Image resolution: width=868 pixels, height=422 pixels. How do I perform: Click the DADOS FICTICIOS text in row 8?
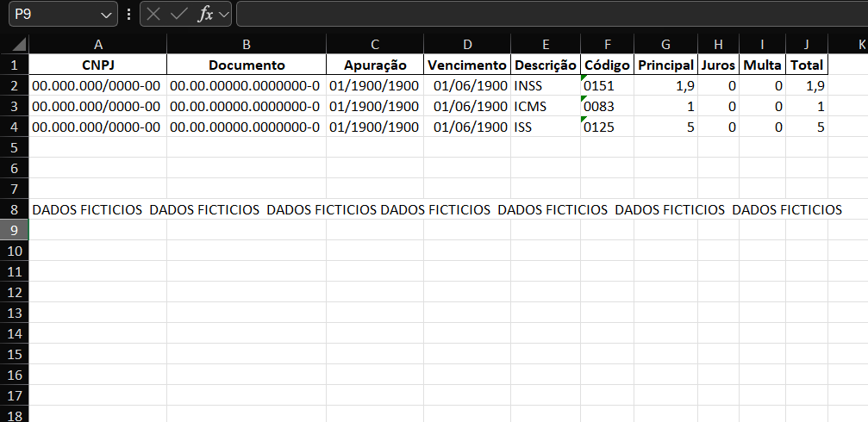pos(87,209)
